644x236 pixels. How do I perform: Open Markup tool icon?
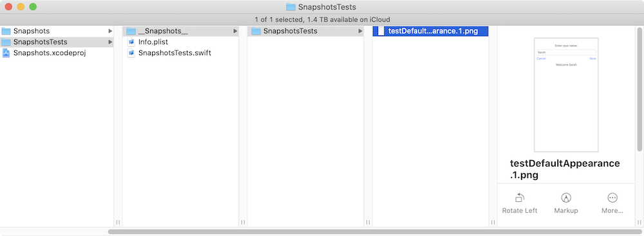click(566, 198)
